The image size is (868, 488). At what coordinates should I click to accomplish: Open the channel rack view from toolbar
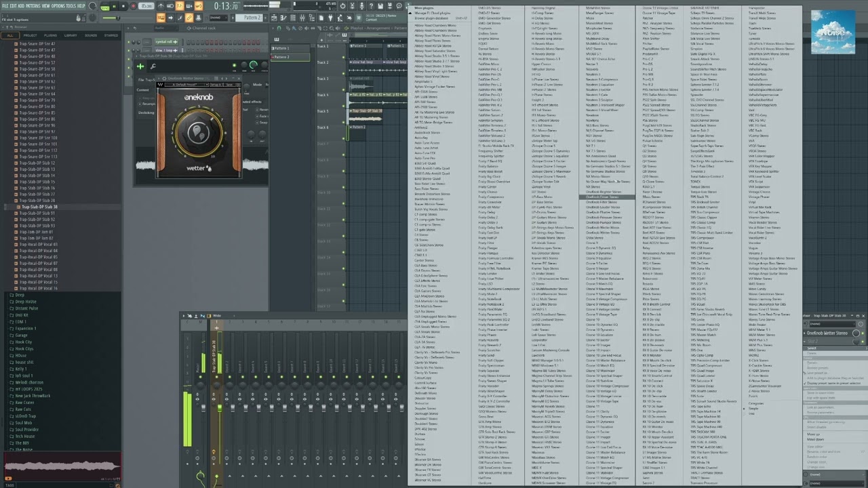[x=292, y=18]
